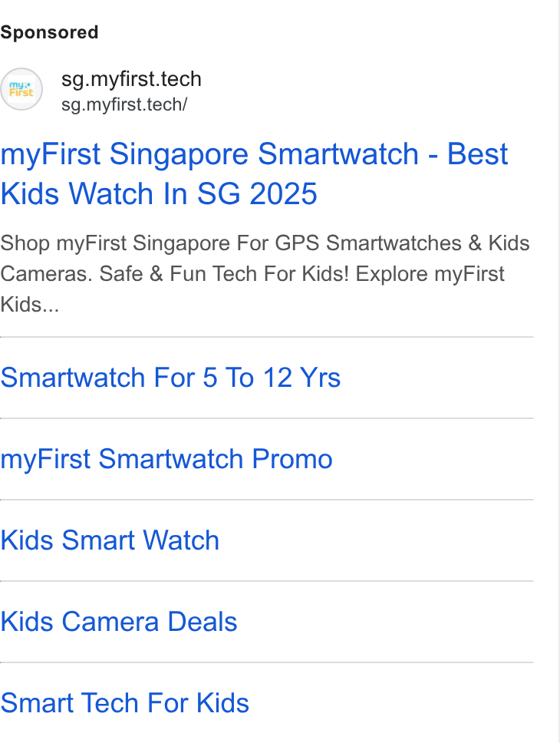Viewport: 560px width, 743px height.
Task: Click 'Cameras.' starting the second description line
Action: click(47, 274)
